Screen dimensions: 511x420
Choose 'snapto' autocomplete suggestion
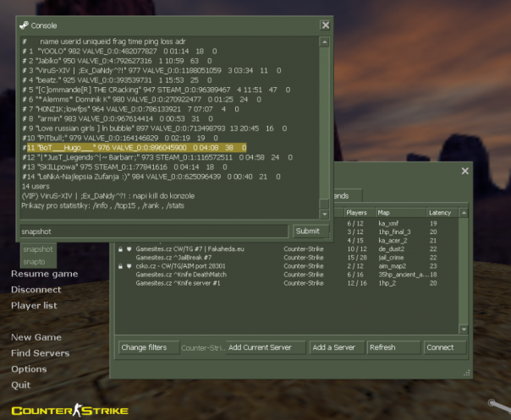point(34,262)
